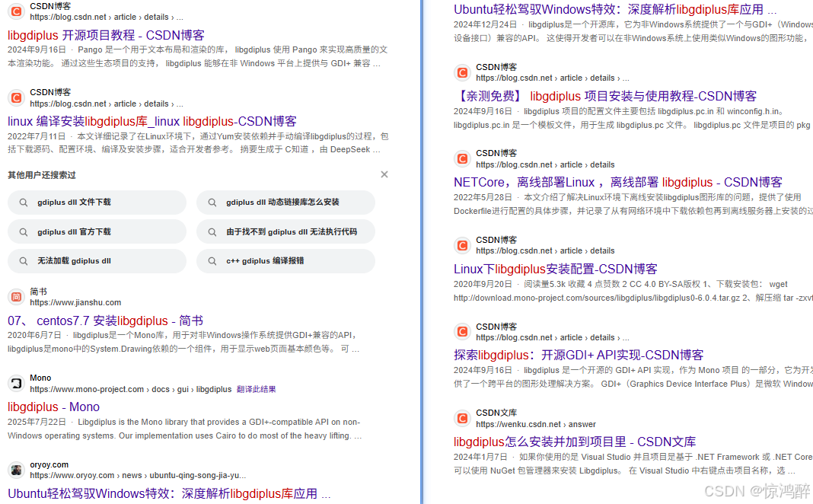
Task: Search suggestion 'c++ gdiplus 编译报错'
Action: coord(285,261)
